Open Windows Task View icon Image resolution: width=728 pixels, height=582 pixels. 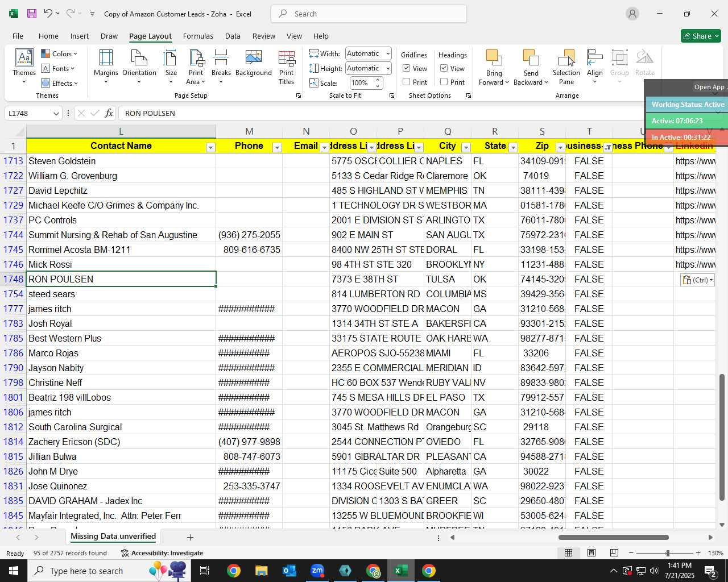[205, 571]
